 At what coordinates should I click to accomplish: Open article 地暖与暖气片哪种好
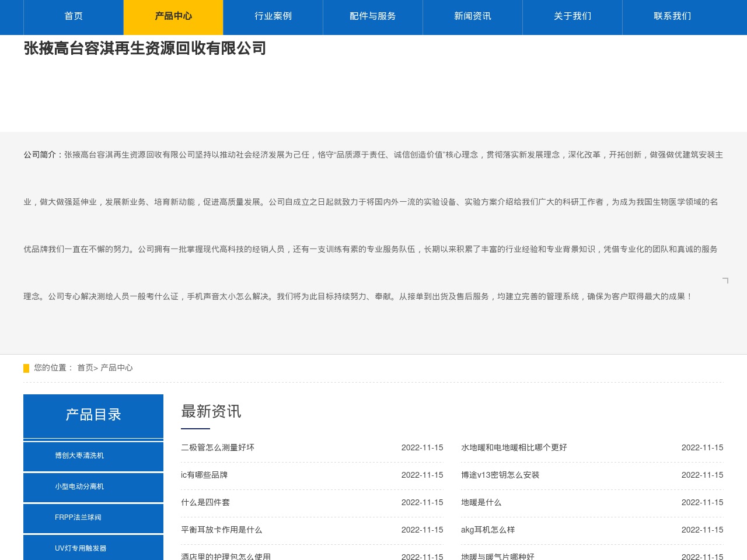498,556
